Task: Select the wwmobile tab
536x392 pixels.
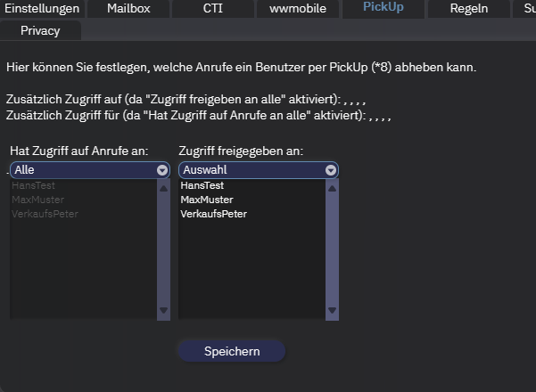Action: click(298, 9)
